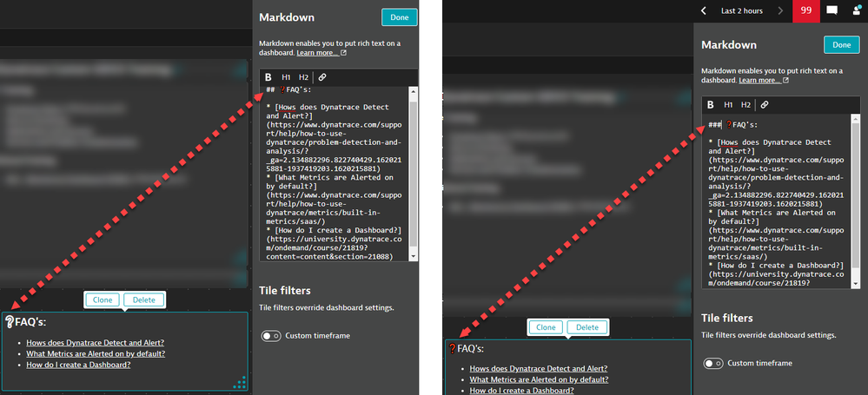Open 'What Metrics are Alerted on by default?' left tile
Screen dimensions: 868x395
[x=96, y=353]
